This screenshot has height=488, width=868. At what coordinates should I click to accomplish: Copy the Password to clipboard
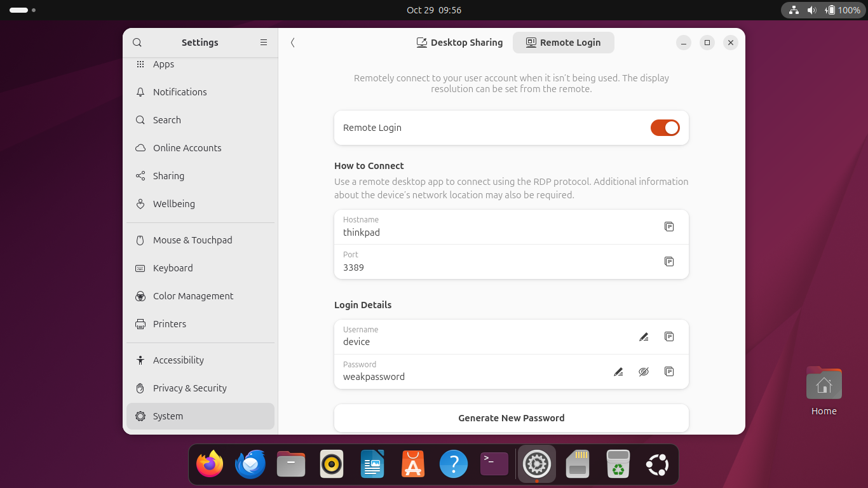click(x=669, y=372)
